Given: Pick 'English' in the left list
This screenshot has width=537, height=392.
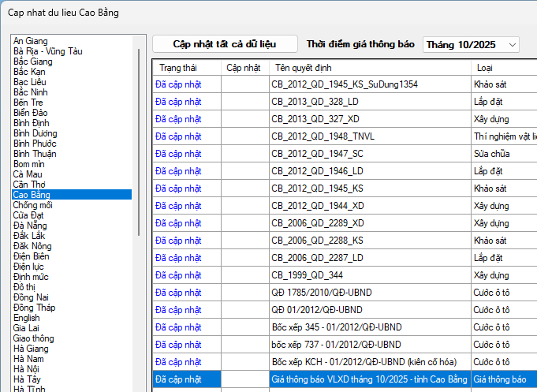Looking at the screenshot, I should 27,318.
